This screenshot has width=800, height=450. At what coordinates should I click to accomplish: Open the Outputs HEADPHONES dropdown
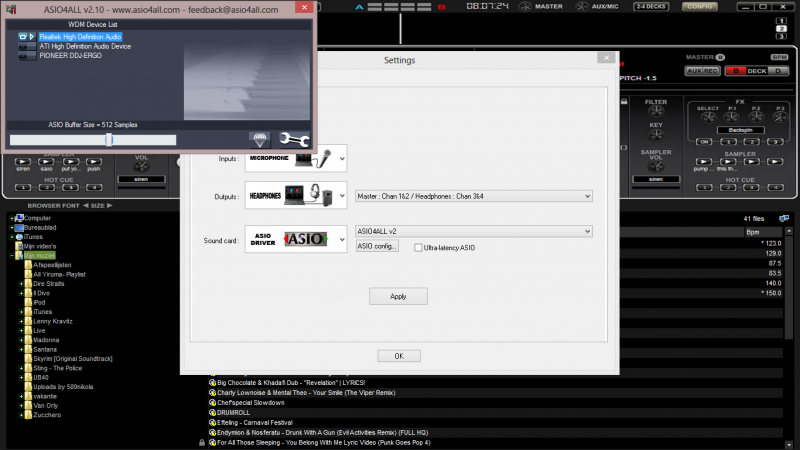coord(296,196)
